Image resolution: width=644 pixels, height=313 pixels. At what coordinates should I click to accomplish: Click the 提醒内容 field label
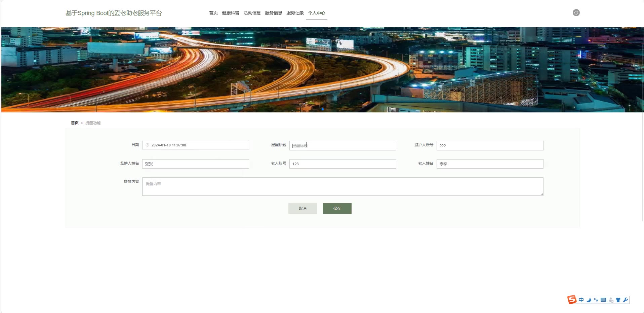pyautogui.click(x=131, y=181)
